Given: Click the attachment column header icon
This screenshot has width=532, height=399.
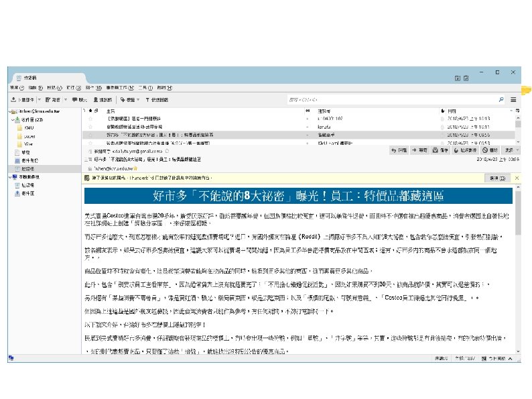Looking at the screenshot, I should [96, 111].
